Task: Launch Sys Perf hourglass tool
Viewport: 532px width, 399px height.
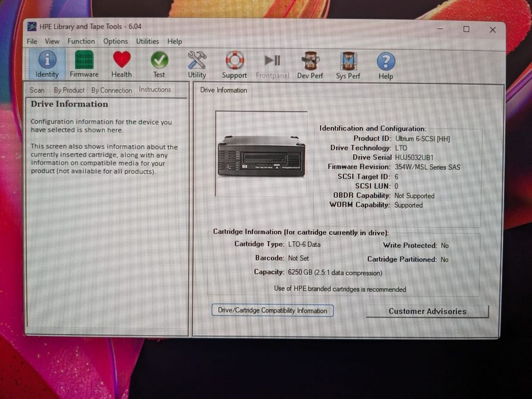Action: [348, 66]
